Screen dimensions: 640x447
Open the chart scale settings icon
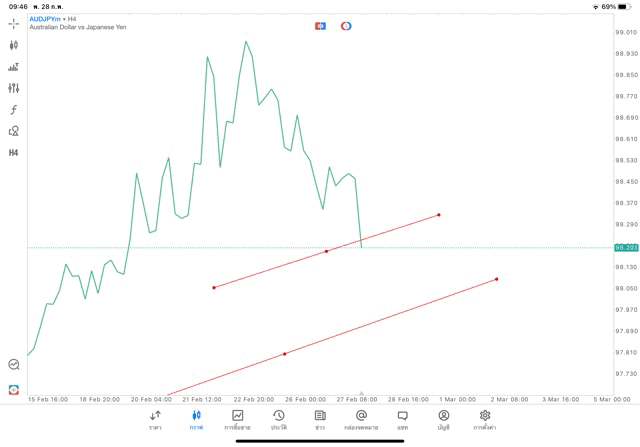14,67
